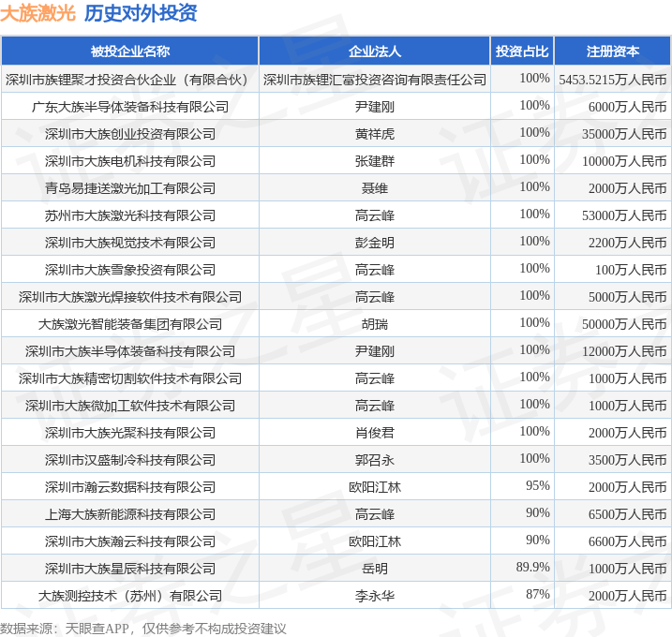Select 广东大族半导体装备科技有限公司 row name
Image resolution: width=672 pixels, height=637 pixels.
[x=130, y=107]
